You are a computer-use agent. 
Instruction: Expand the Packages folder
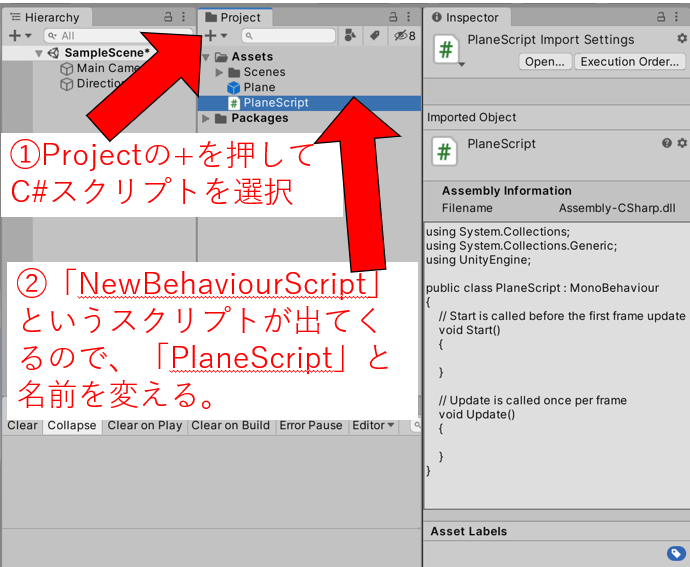206,118
